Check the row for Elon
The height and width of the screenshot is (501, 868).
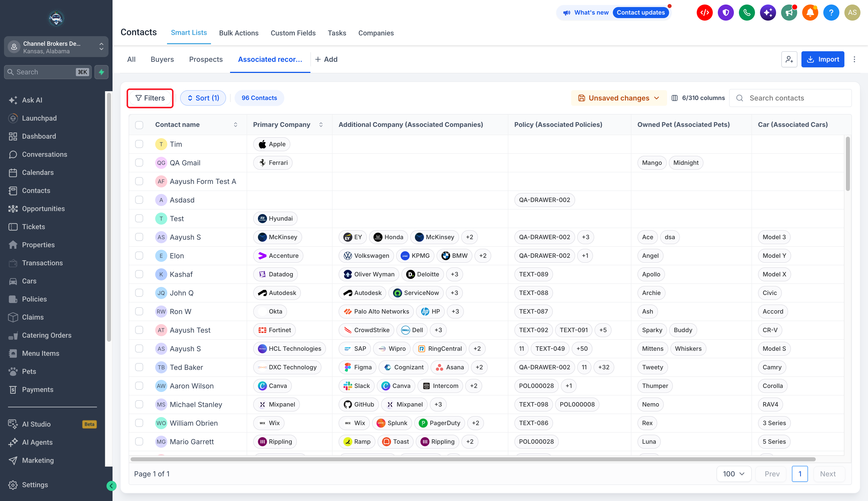139,256
